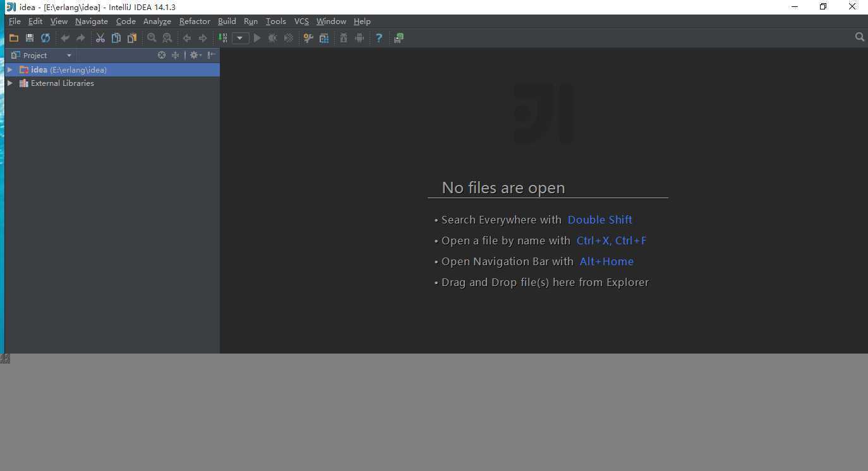Click the Back navigation arrow
The image size is (868, 471).
pyautogui.click(x=187, y=38)
